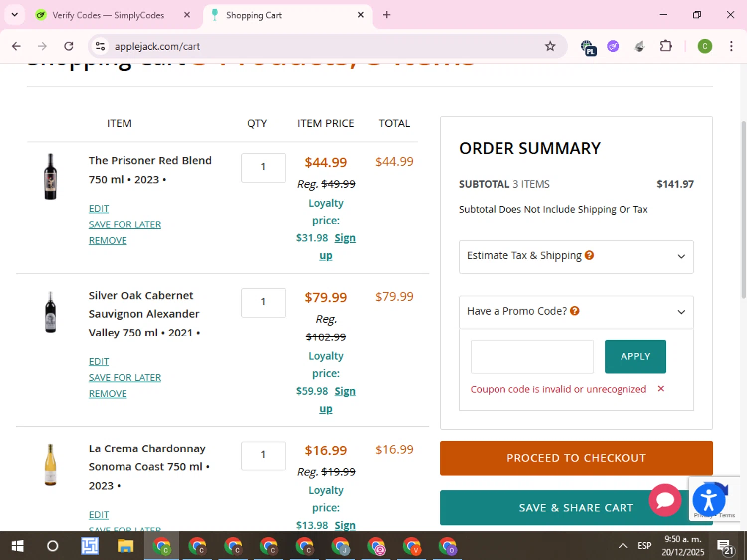Edit The Prisoner Red Blend item
Viewport: 747px width, 560px height.
tap(99, 209)
